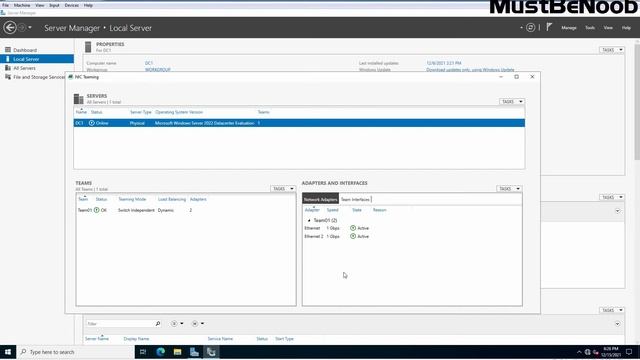Sort servers by Server Type column

140,112
